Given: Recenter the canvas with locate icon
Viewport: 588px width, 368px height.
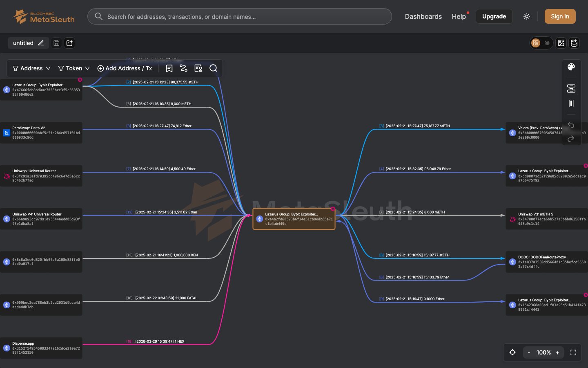Looking at the screenshot, I should tap(512, 352).
